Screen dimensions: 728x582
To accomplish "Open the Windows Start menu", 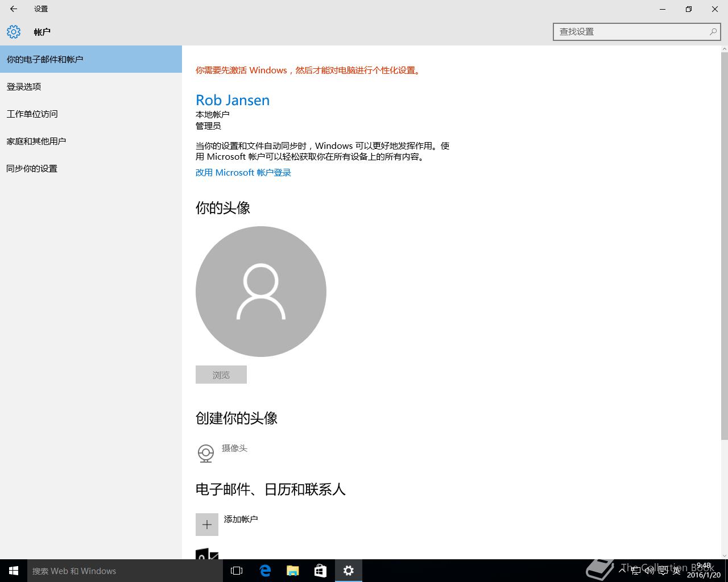I will pos(14,571).
